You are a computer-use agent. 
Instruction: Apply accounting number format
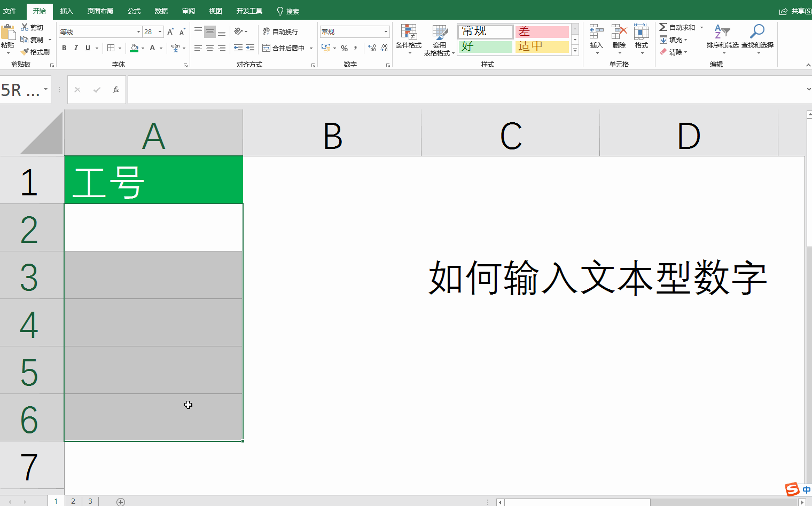(326, 48)
